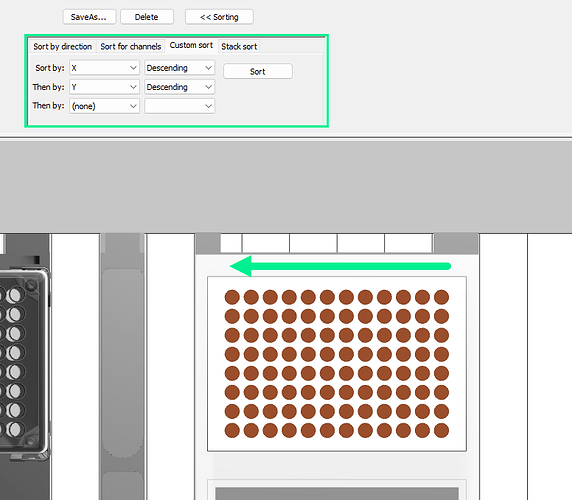Image resolution: width=572 pixels, height=500 pixels.
Task: Select top-right well of the brown plate
Action: (x=441, y=297)
